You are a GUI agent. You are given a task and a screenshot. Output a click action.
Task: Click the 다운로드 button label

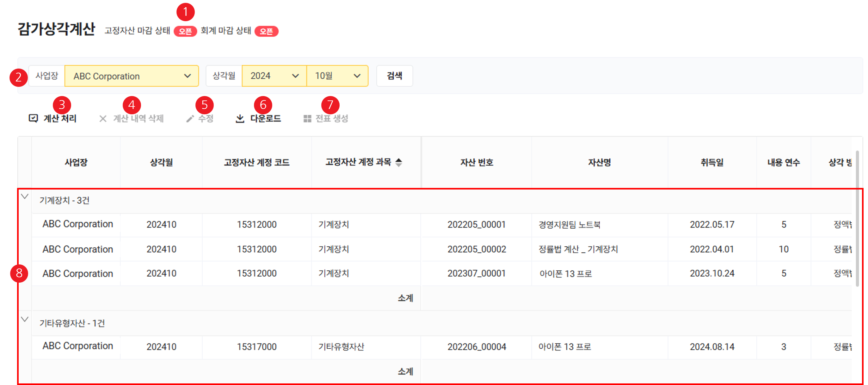pyautogui.click(x=266, y=118)
